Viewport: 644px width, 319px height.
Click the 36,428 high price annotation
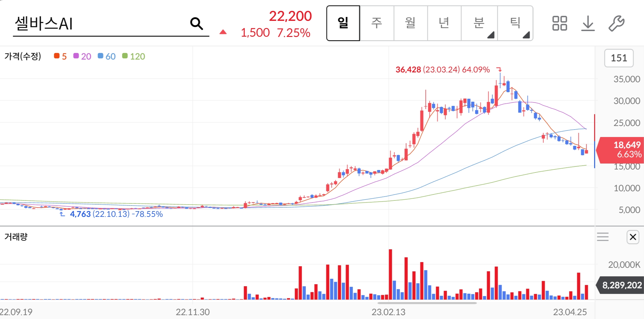pos(443,70)
